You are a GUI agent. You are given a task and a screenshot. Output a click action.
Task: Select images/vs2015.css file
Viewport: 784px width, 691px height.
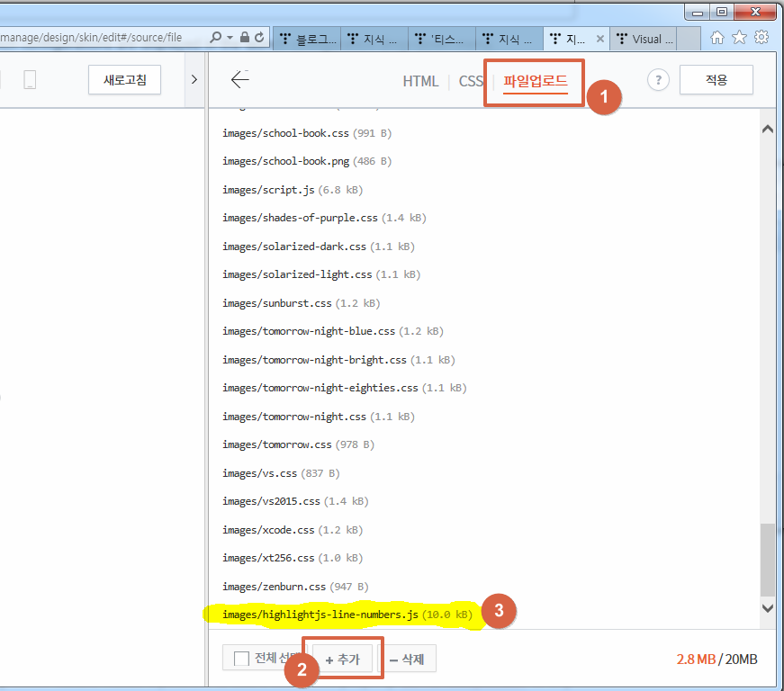295,501
